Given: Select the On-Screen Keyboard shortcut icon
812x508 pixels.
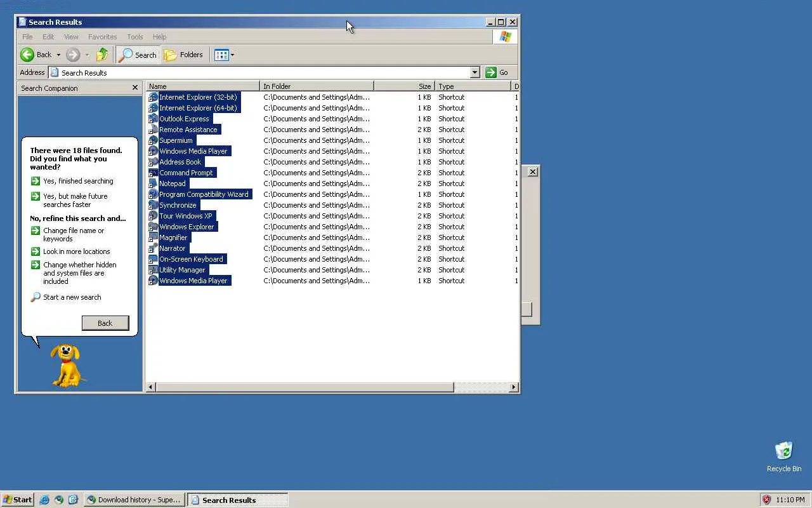Looking at the screenshot, I should coord(153,259).
